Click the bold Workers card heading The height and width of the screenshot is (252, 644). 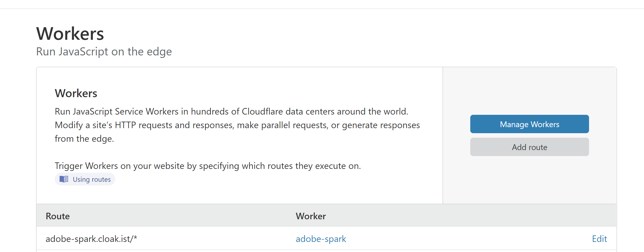pyautogui.click(x=76, y=93)
